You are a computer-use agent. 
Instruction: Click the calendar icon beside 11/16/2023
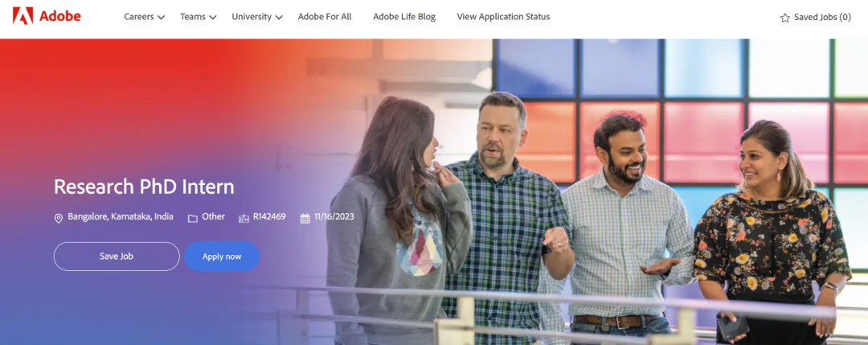(305, 218)
